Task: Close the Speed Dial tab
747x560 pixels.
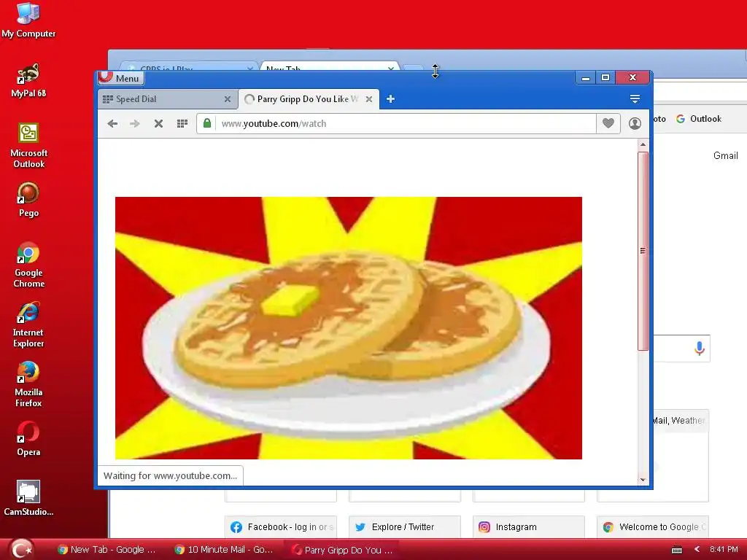Action: pyautogui.click(x=228, y=99)
